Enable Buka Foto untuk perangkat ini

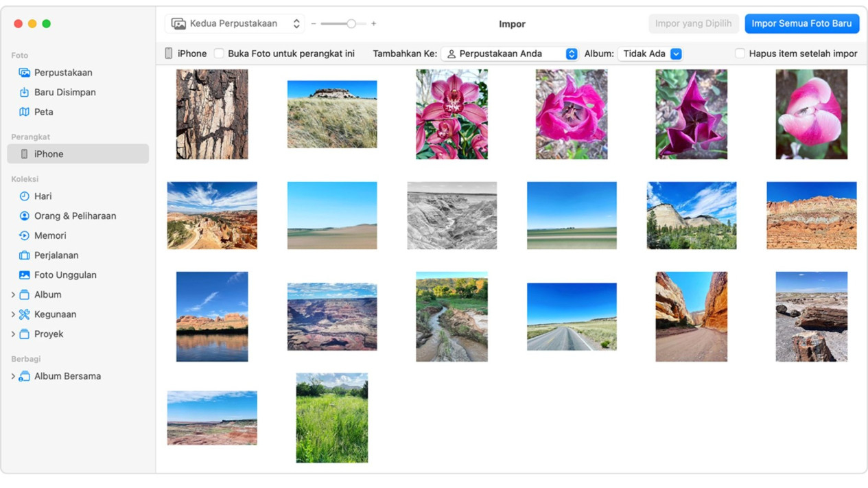pos(219,54)
